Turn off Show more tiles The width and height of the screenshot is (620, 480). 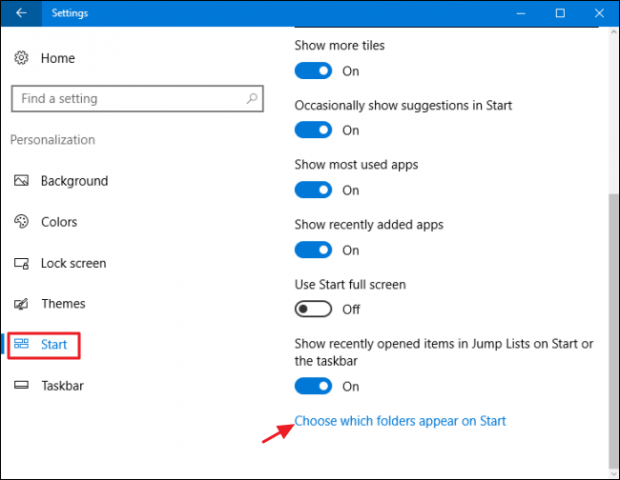[313, 71]
